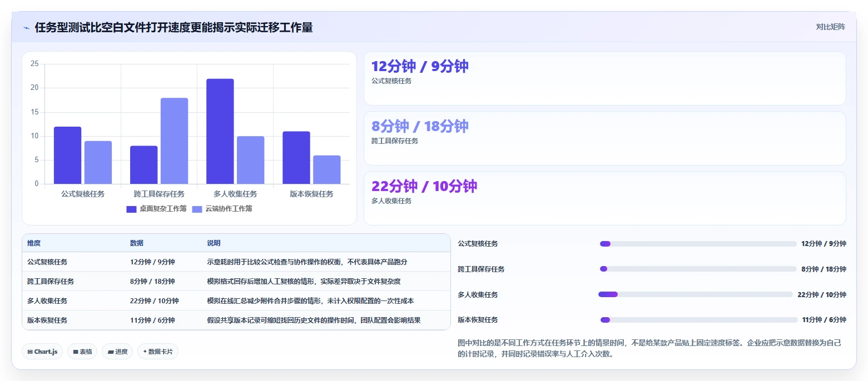Select table cell 公式复核任务 in 维度 column
Viewport: 868px width, 381px height.
pos(47,262)
